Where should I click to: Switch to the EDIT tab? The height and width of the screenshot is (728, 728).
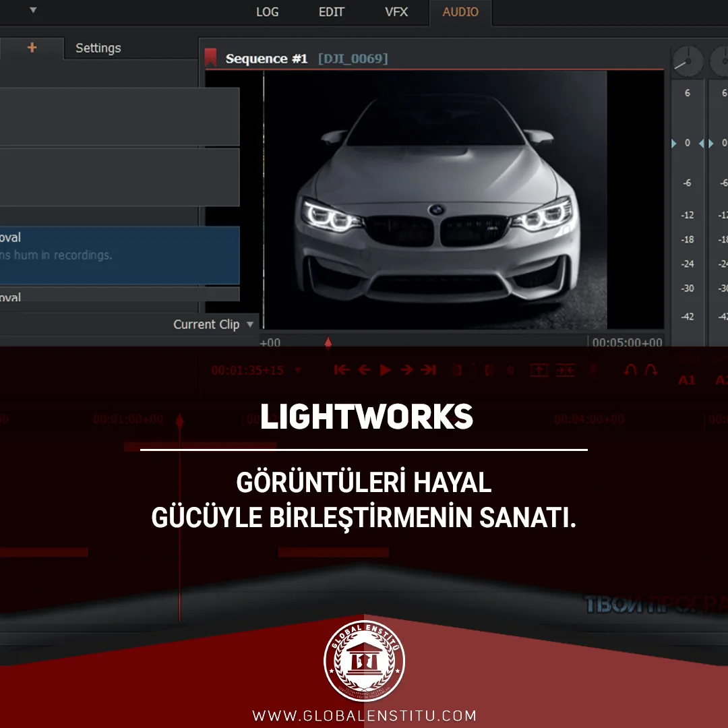coord(332,12)
